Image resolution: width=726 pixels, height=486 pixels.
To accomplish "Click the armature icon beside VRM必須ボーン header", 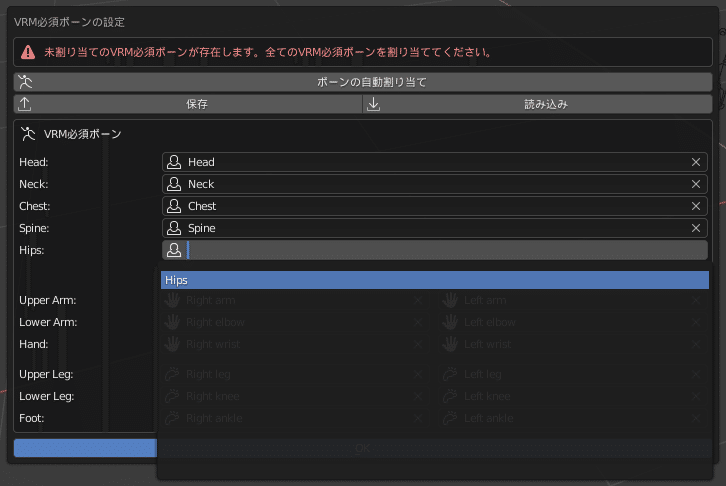I will [28, 134].
